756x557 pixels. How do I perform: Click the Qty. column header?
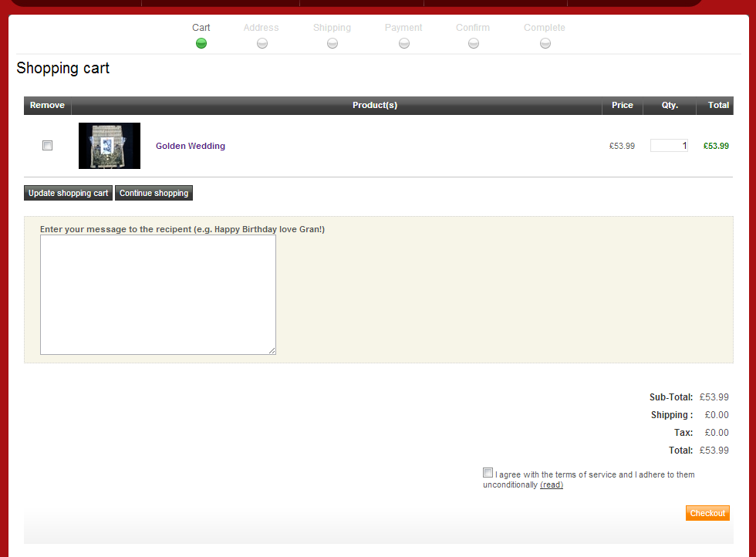pyautogui.click(x=670, y=105)
